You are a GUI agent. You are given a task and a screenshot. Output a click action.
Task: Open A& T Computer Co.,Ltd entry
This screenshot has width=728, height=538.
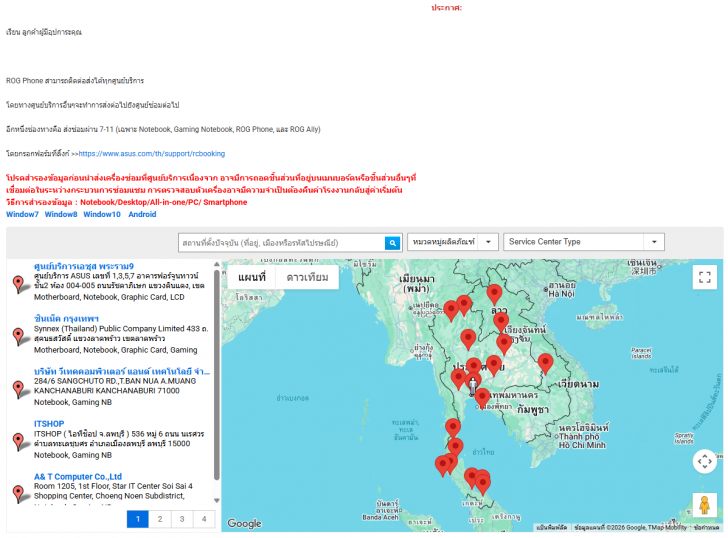point(78,477)
